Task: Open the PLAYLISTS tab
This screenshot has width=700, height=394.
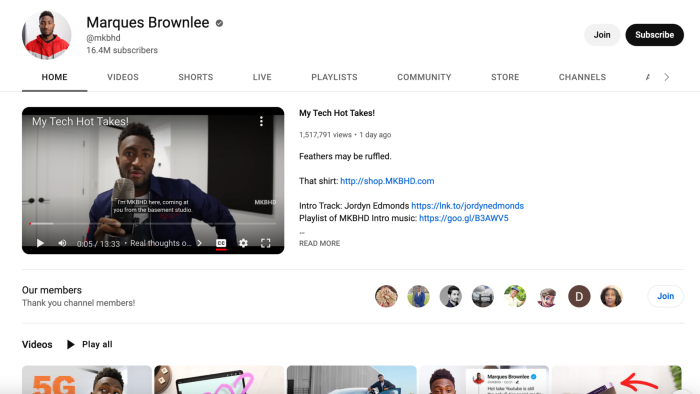Action: (x=334, y=77)
